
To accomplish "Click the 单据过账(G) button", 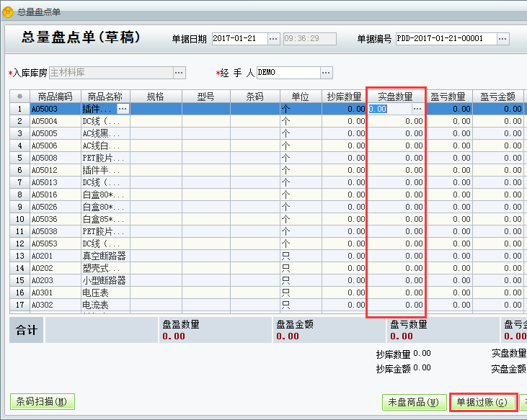I will [482, 402].
